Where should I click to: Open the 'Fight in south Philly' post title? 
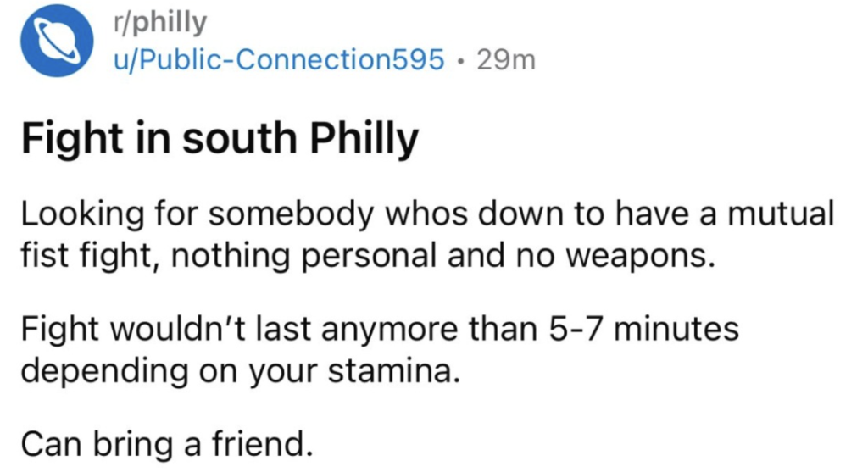[220, 141]
